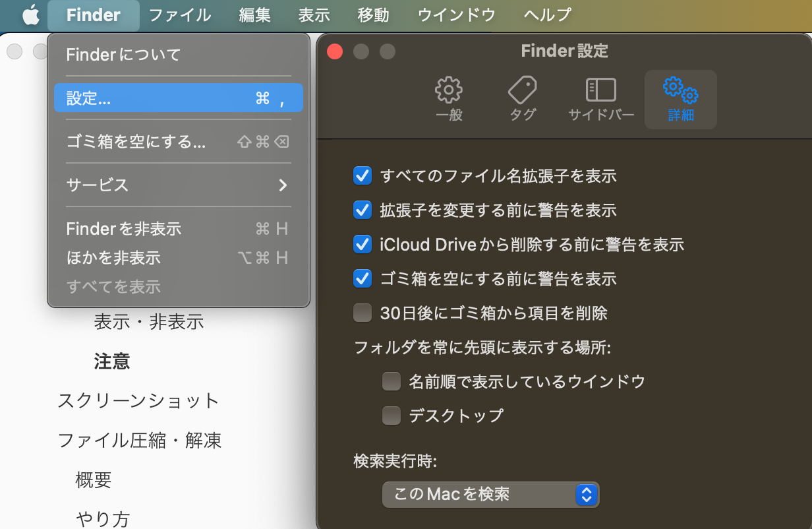Image resolution: width=812 pixels, height=529 pixels.
Task: Go to 注意 outline entry
Action: pyautogui.click(x=112, y=361)
